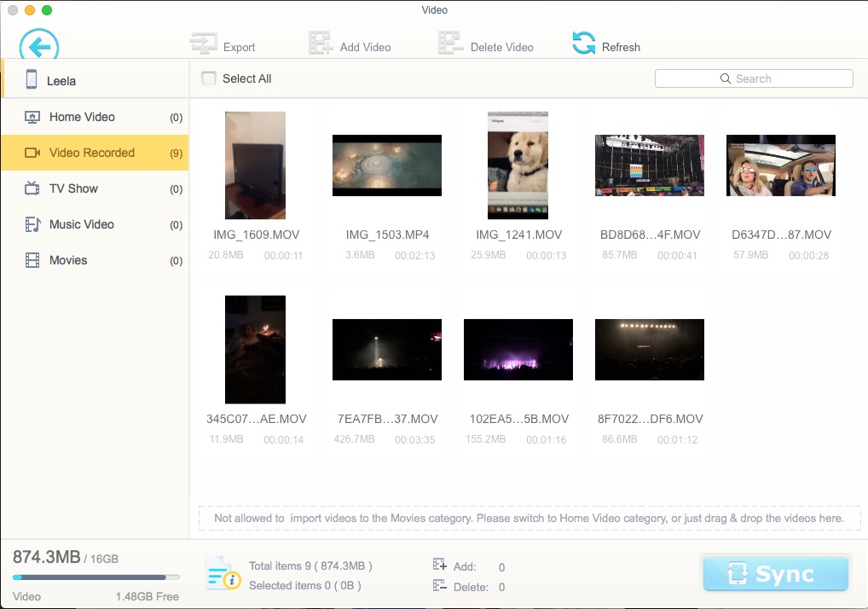Click the Video Recorded camera icon

[32, 153]
